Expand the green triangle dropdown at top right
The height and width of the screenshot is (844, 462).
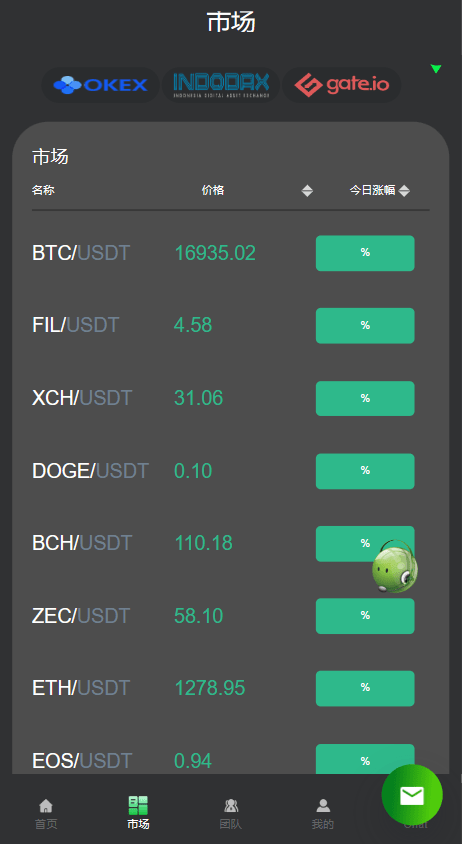coord(436,69)
